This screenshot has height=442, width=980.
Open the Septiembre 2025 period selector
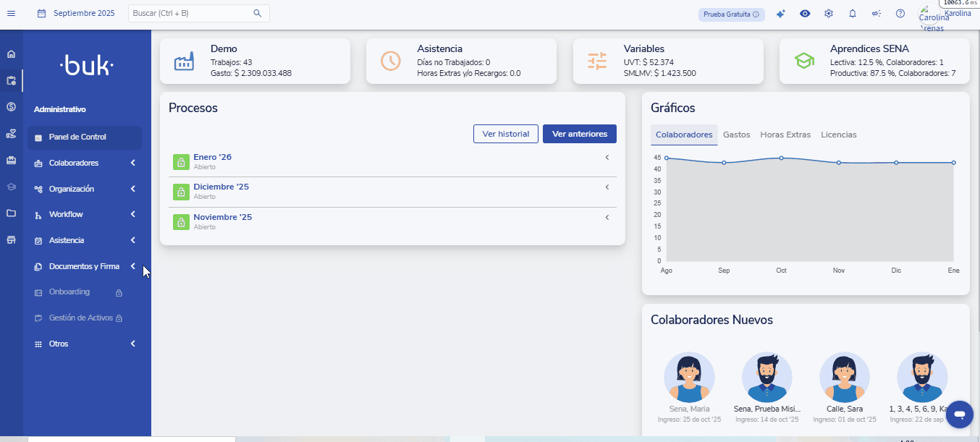[76, 14]
